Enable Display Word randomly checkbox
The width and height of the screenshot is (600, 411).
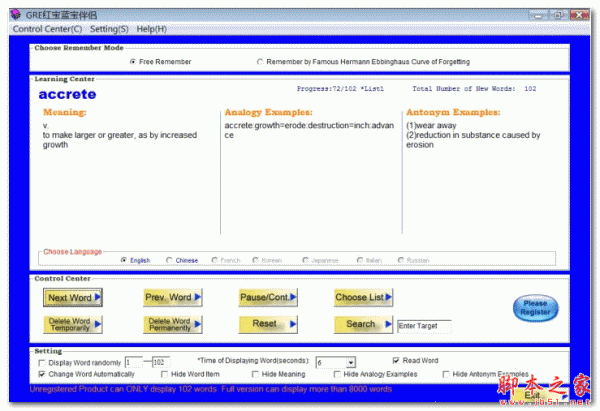point(42,363)
